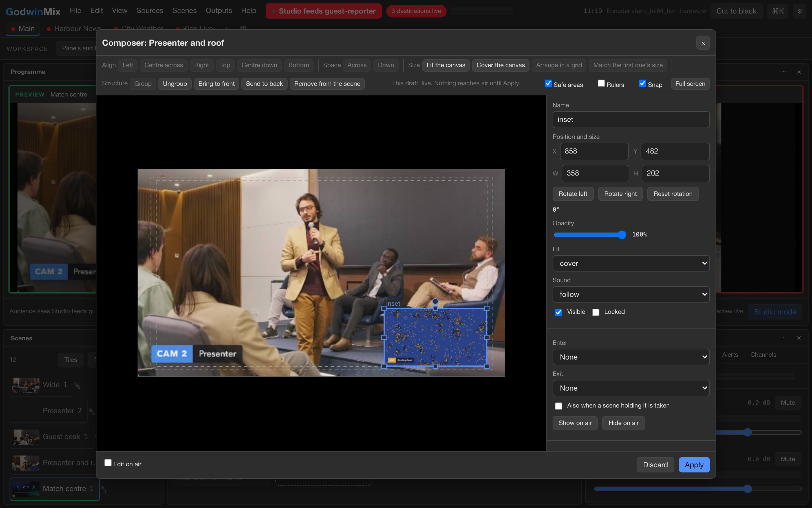This screenshot has width=812, height=508.
Task: Open lower panel options dots near Channels
Action: (784, 337)
